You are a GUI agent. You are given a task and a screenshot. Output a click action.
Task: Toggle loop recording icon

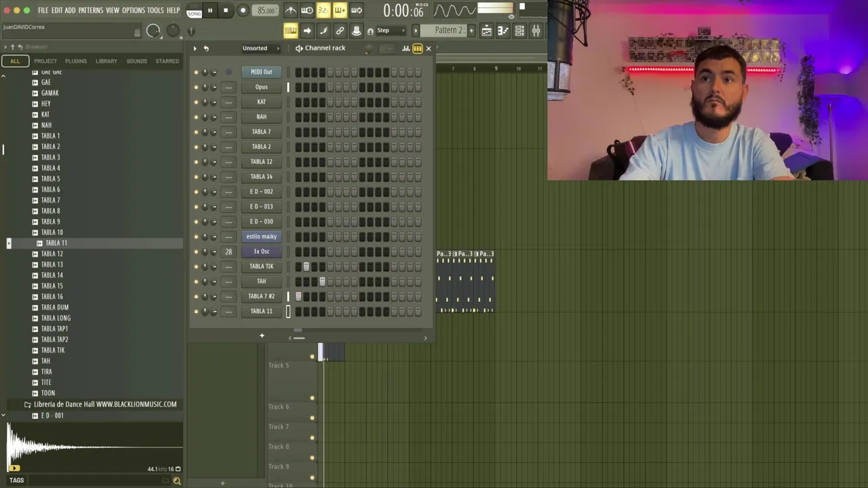click(x=356, y=10)
